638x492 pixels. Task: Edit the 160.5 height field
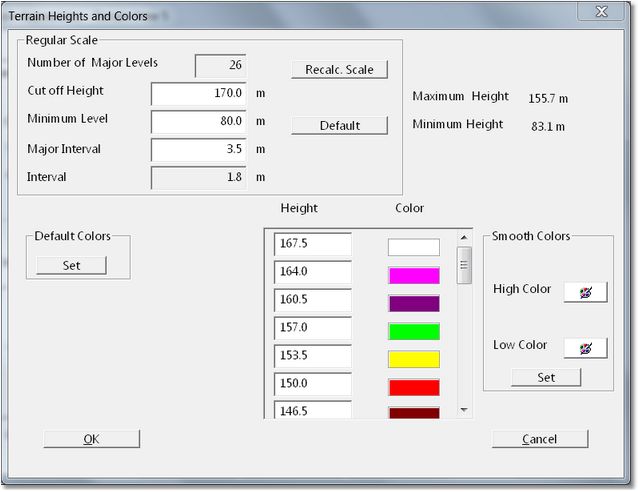coord(313,300)
